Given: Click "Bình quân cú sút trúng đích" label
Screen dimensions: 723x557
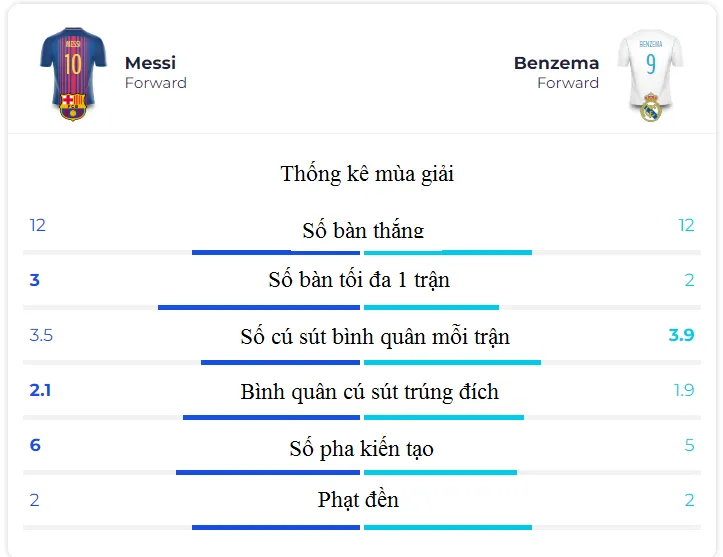Looking at the screenshot, I should [x=369, y=392].
